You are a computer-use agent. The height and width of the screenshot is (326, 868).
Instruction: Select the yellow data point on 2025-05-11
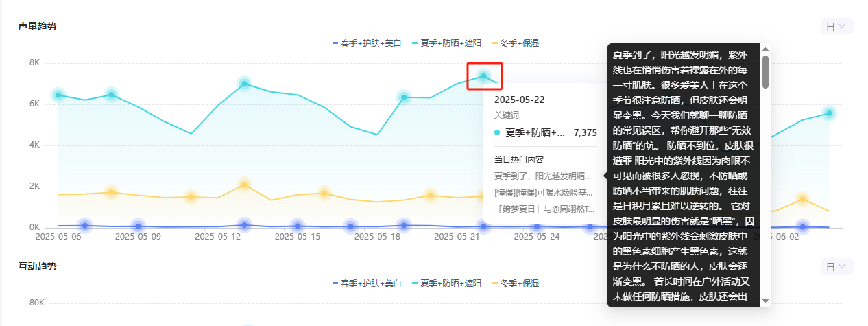coord(191,197)
